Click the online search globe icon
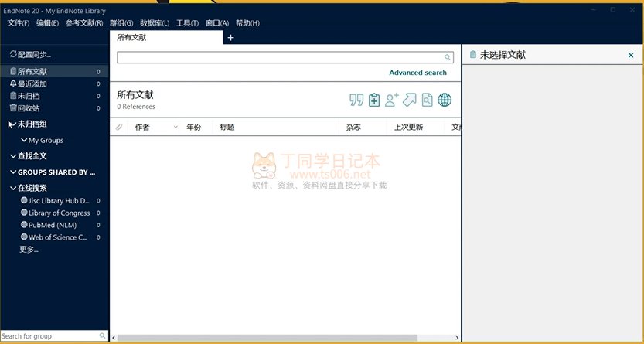644x344 pixels. pos(445,100)
